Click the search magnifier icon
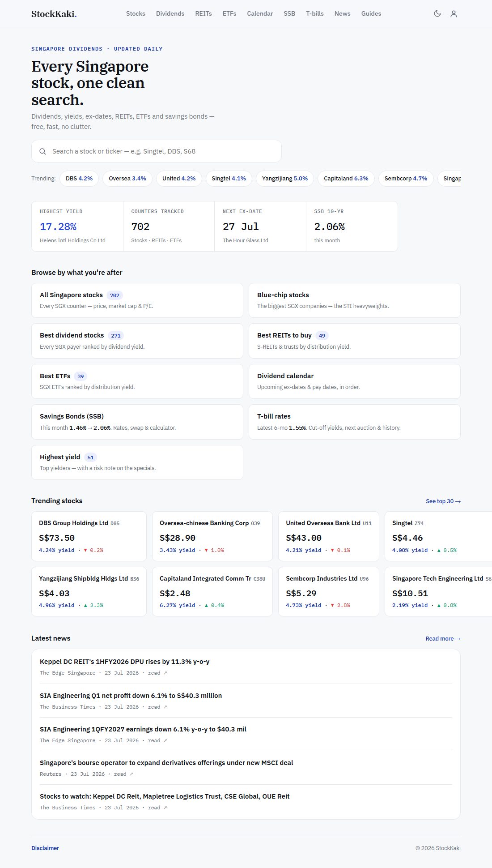The width and height of the screenshot is (492, 868). [42, 151]
